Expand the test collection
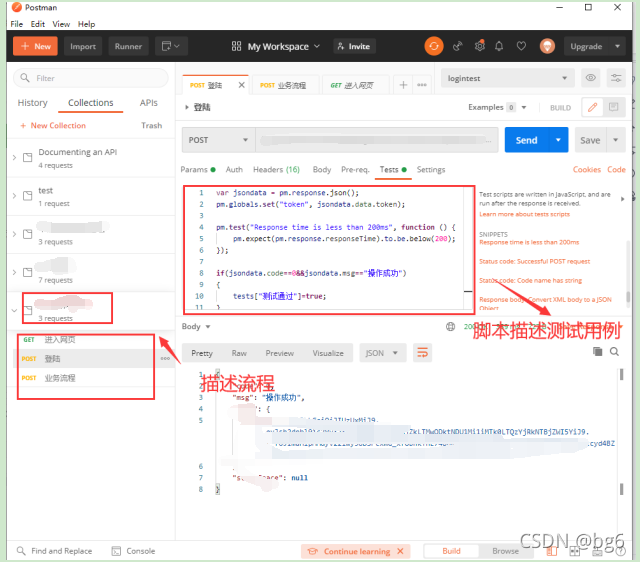The image size is (640, 562). pos(14,196)
